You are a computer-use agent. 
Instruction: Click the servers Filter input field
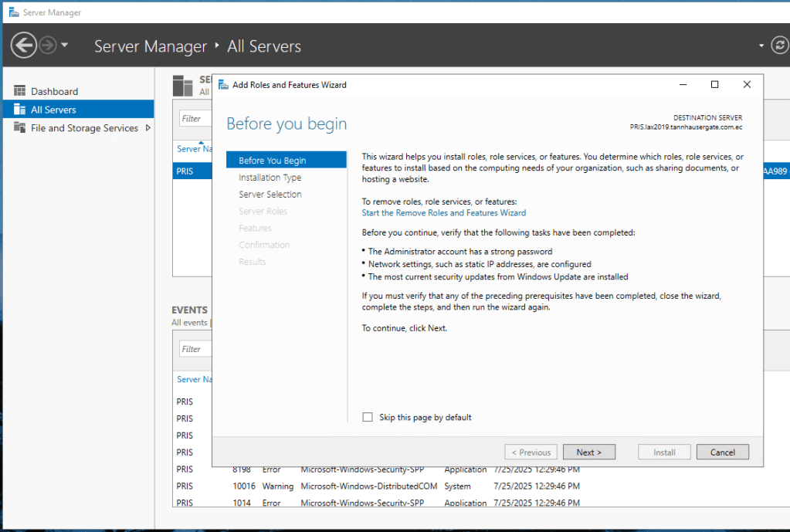[x=195, y=119]
